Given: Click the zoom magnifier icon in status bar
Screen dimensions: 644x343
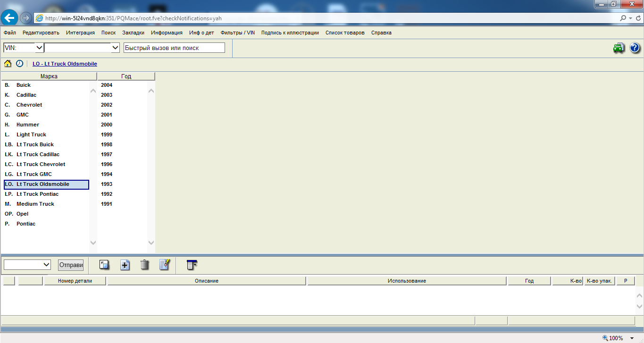Looking at the screenshot, I should [x=605, y=338].
